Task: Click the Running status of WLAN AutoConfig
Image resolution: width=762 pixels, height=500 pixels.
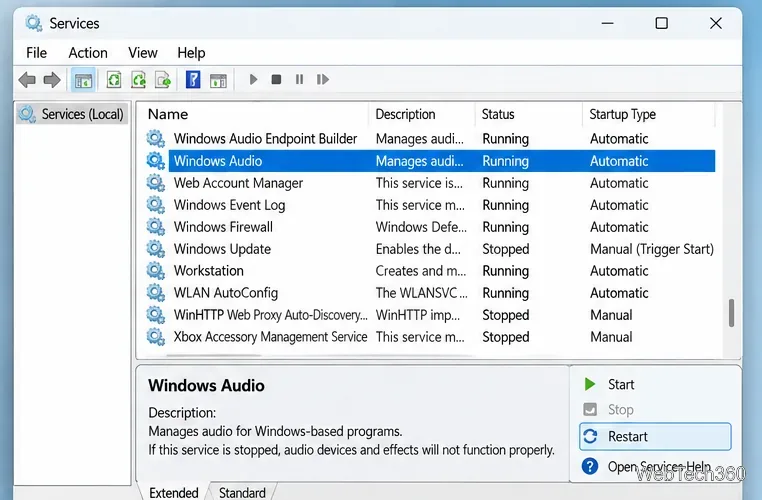Action: click(505, 293)
